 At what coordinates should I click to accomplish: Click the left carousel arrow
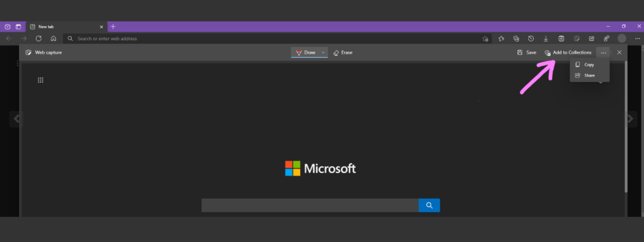pos(16,119)
